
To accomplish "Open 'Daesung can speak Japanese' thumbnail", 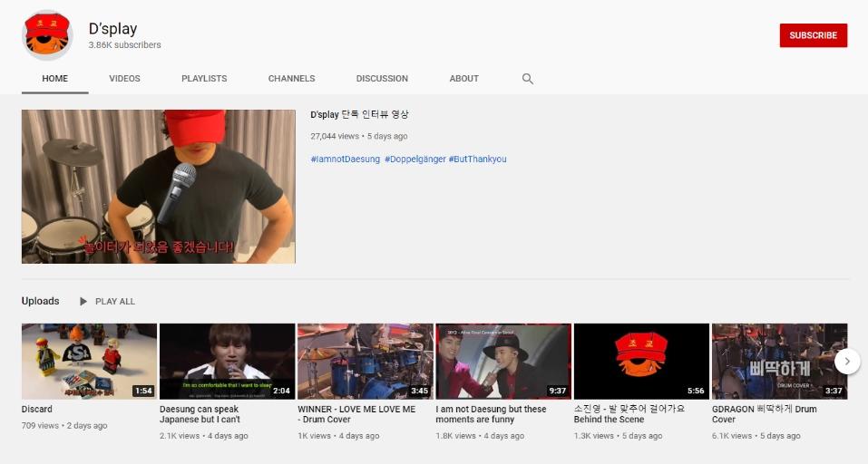I will [227, 361].
